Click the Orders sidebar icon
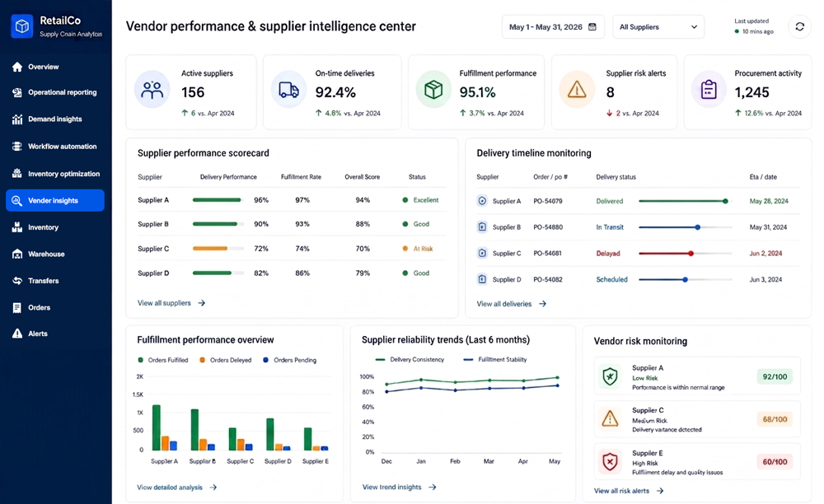Screen dimensions: 824x504 (17, 308)
